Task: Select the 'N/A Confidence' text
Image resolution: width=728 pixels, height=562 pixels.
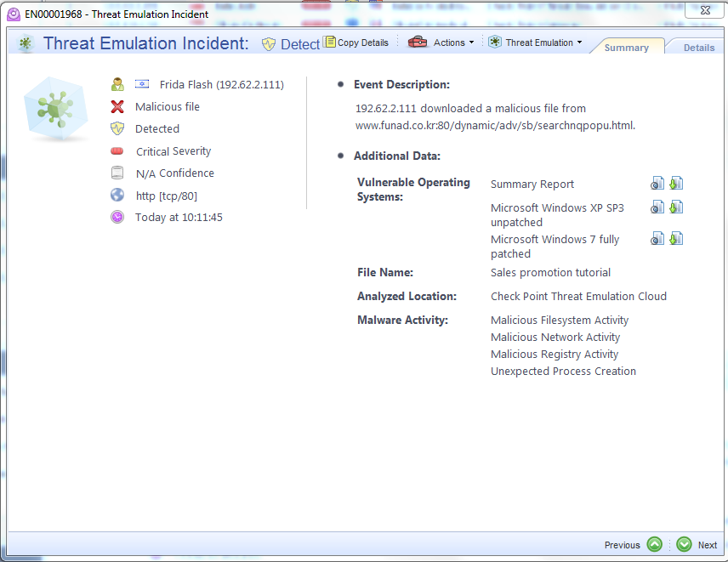Action: [x=174, y=173]
